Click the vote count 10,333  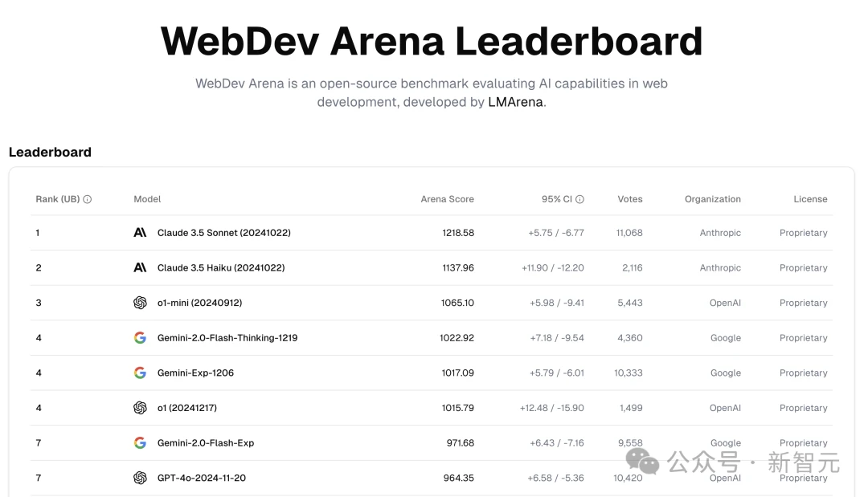[x=628, y=373]
